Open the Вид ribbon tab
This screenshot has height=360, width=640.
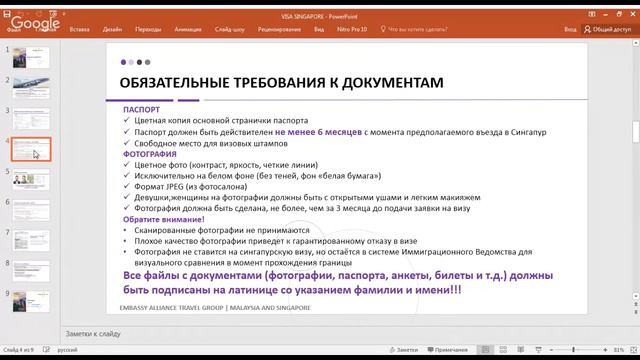[x=319, y=29]
